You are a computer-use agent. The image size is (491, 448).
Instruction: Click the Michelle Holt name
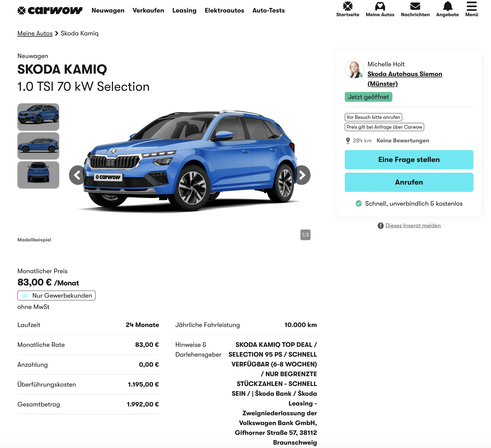click(x=386, y=64)
